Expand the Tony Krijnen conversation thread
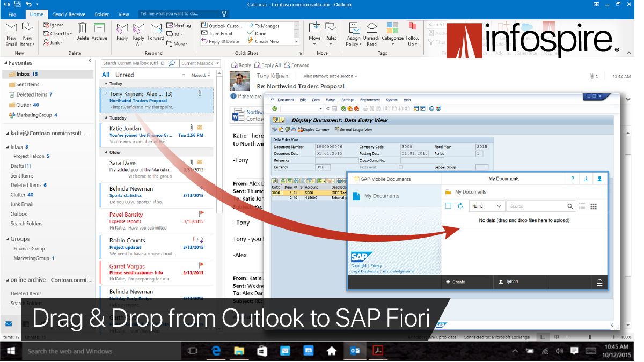 point(105,94)
